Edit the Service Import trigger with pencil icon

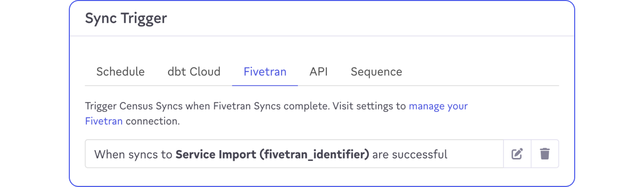[517, 154]
